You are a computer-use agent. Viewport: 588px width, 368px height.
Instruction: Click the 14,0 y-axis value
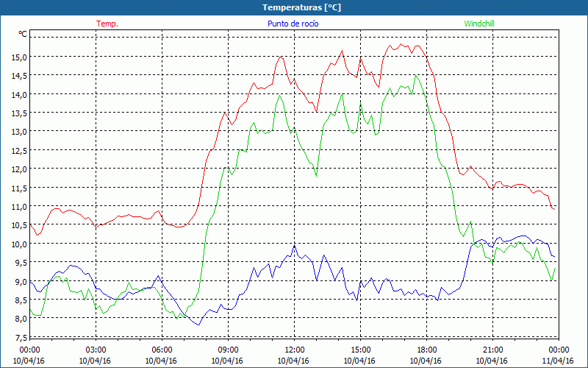click(x=20, y=95)
